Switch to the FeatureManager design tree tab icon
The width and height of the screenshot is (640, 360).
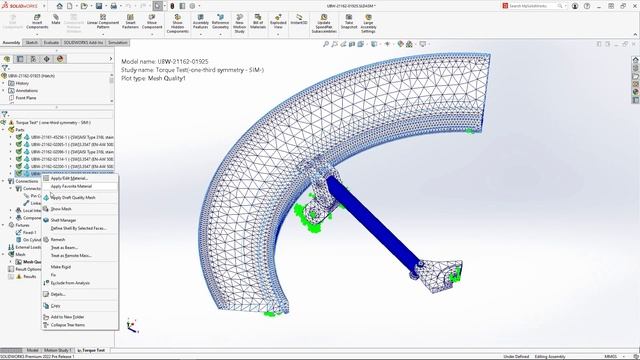coord(7,59)
